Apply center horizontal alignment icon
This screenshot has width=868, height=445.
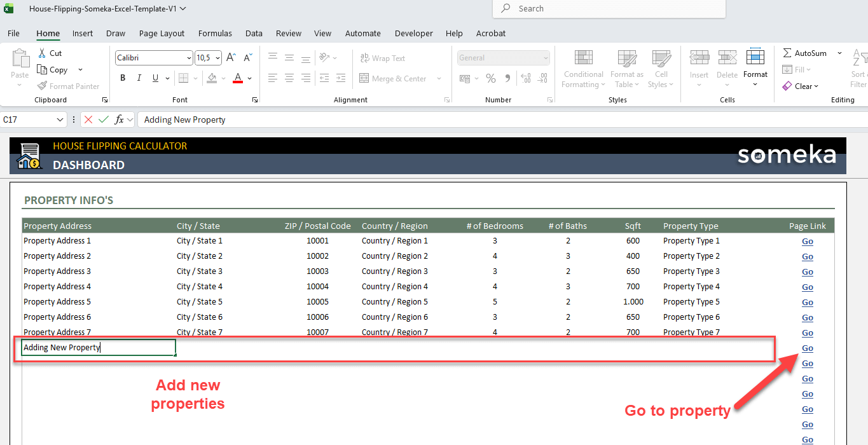tap(289, 78)
